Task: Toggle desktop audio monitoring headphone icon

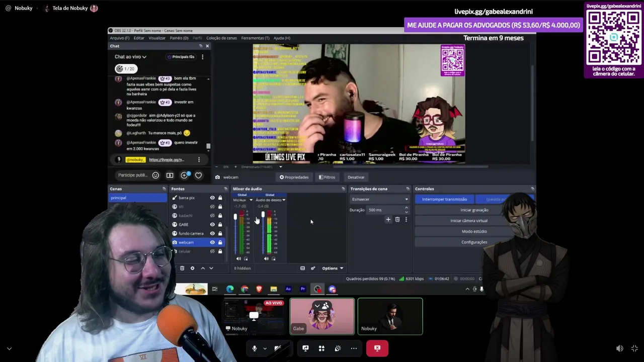Action: click(x=273, y=258)
